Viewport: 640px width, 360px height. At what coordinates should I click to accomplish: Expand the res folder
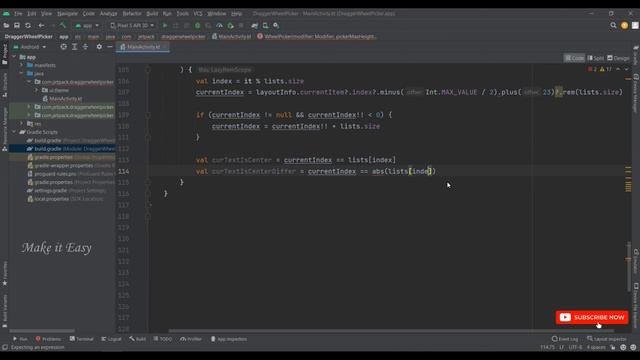point(22,124)
